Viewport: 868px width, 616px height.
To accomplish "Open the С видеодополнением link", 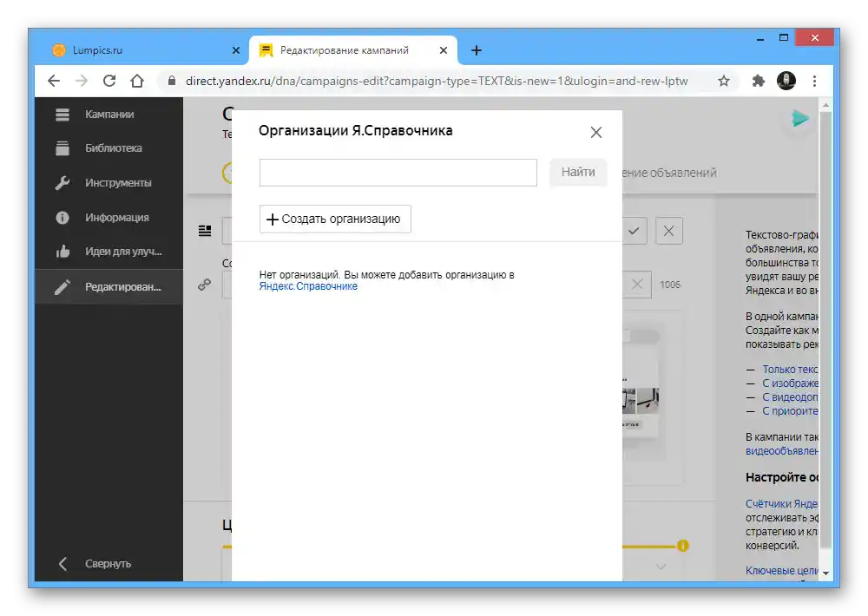I will pyautogui.click(x=790, y=396).
